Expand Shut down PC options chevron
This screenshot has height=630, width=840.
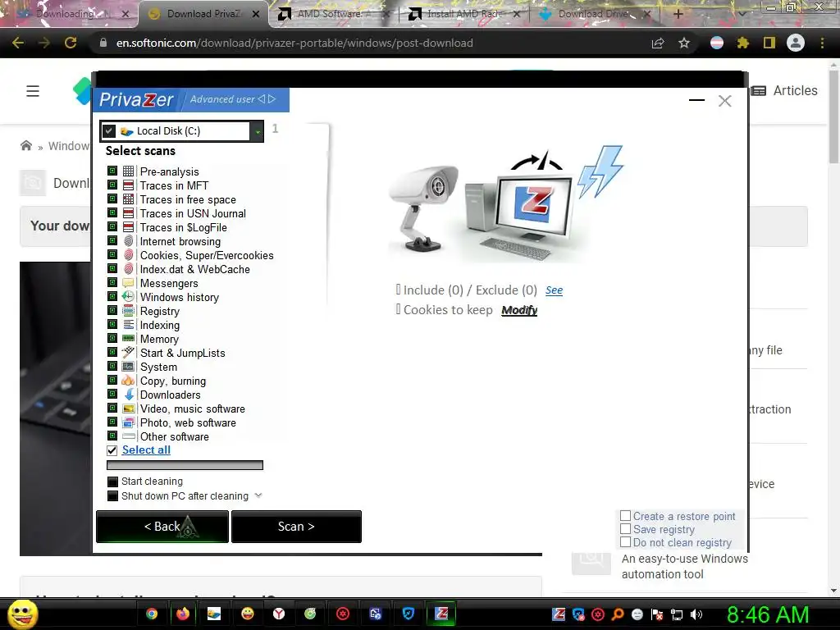pyautogui.click(x=258, y=495)
